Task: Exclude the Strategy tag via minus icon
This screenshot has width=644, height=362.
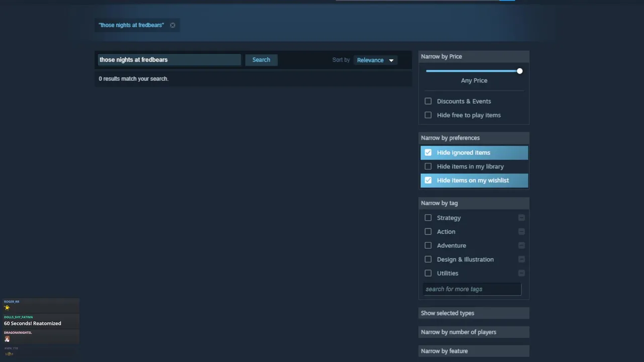Action: [521, 218]
